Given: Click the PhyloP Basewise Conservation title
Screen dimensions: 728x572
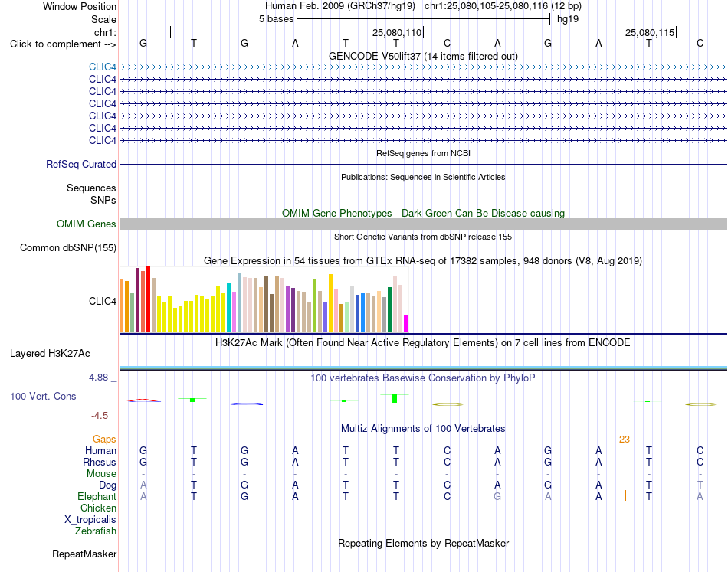Looking at the screenshot, I should (423, 378).
